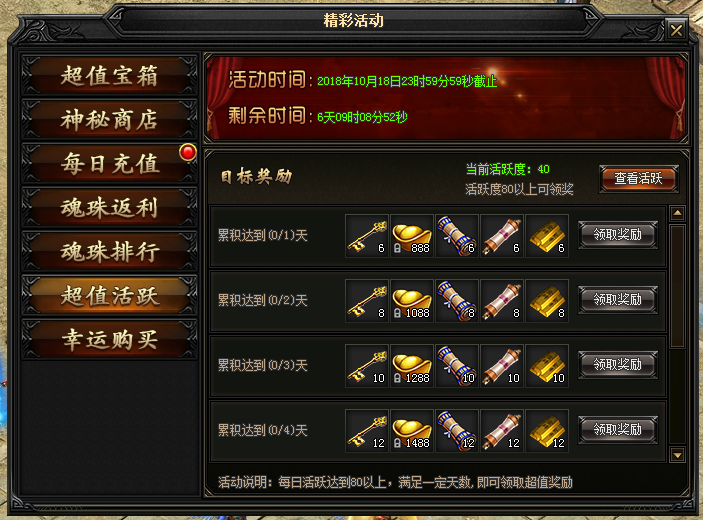Select the 魂珠返利 tab
The width and height of the screenshot is (703, 520).
(x=109, y=207)
